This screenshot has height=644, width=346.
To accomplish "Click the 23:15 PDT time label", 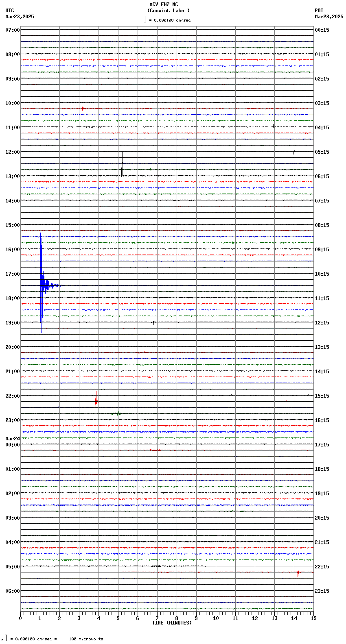I will 322,591.
